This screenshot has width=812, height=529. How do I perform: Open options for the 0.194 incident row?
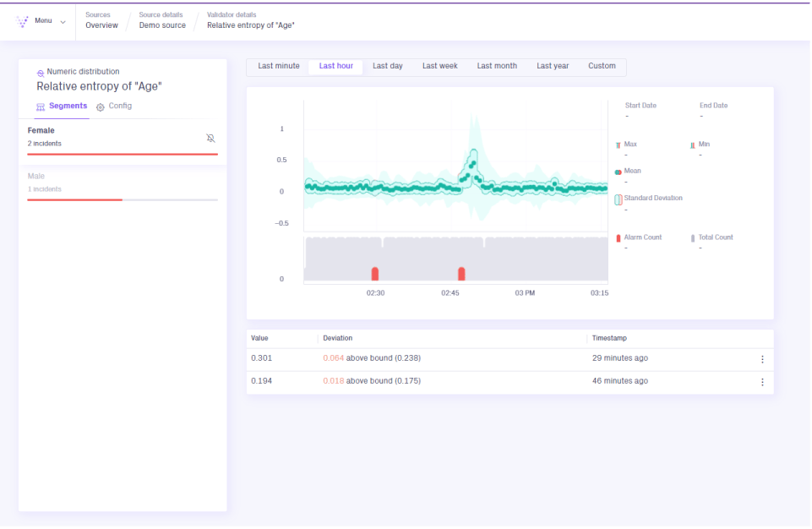(x=762, y=382)
